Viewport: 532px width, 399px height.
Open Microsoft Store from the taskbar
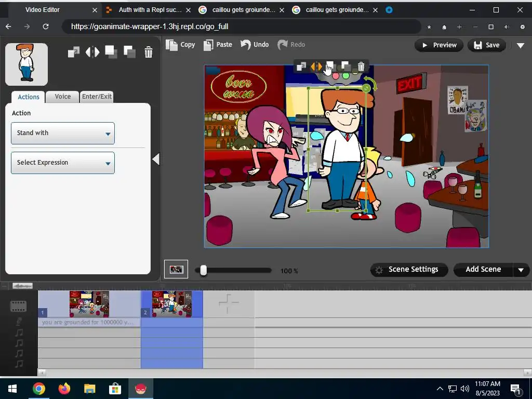pos(115,389)
